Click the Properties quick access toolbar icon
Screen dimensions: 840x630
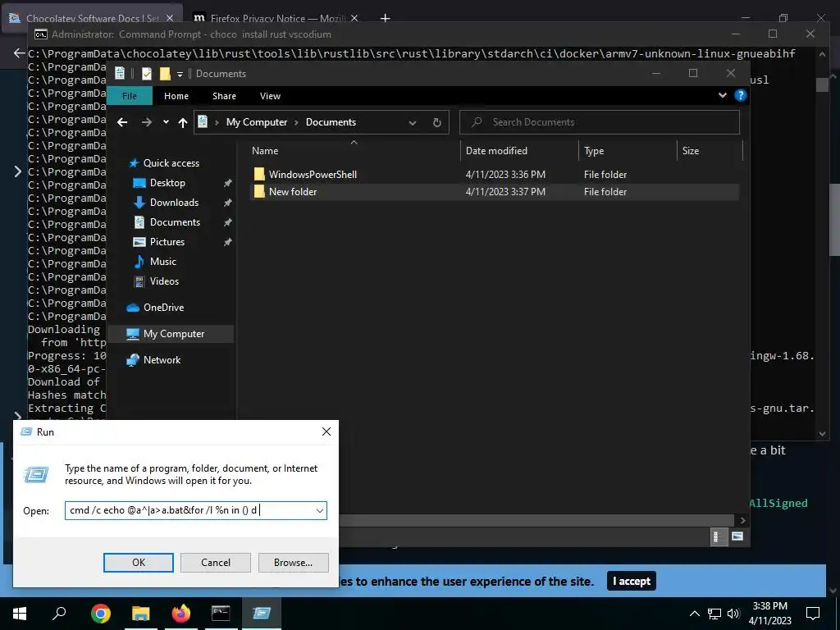coord(147,74)
